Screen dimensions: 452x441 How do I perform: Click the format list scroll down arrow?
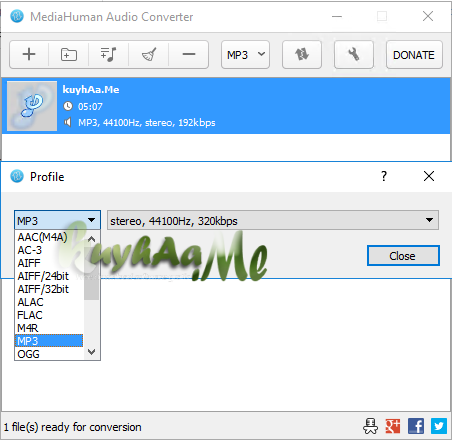tap(91, 352)
